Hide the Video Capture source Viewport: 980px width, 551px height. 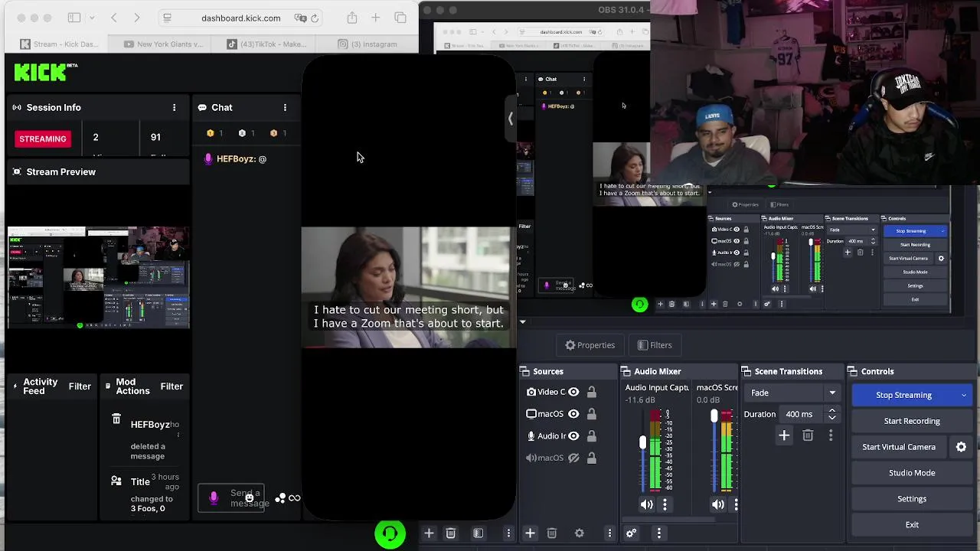tap(573, 392)
